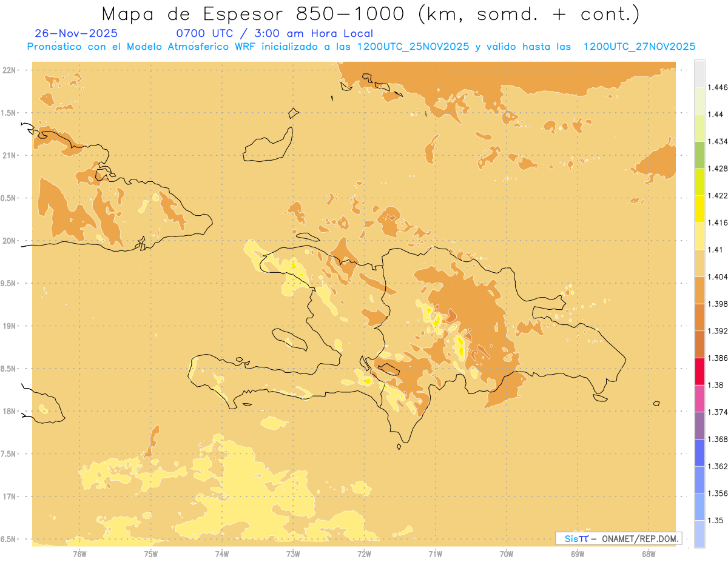Select the light gray legend swatch above 1.446

pos(699,73)
